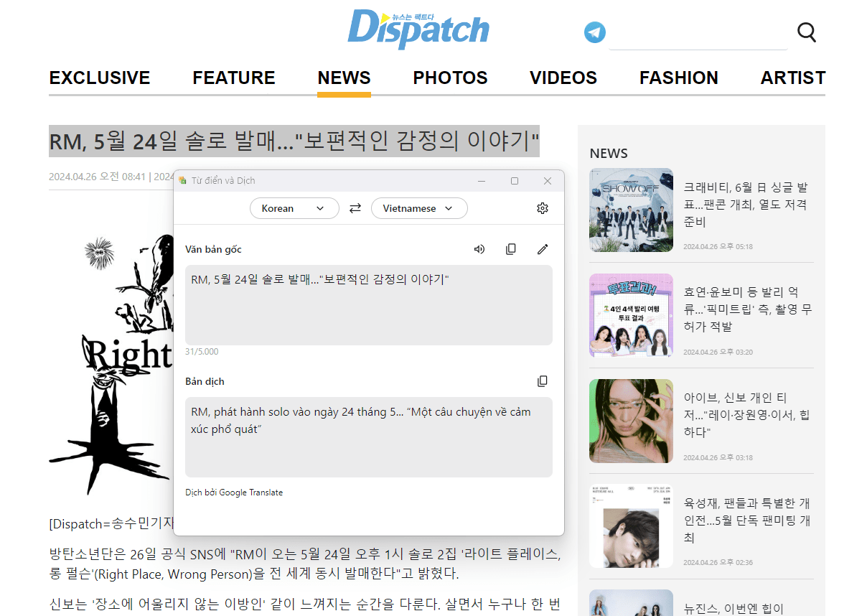Expand the Vietnamese target language dropdown
Screen dimensions: 867x616
click(x=419, y=208)
